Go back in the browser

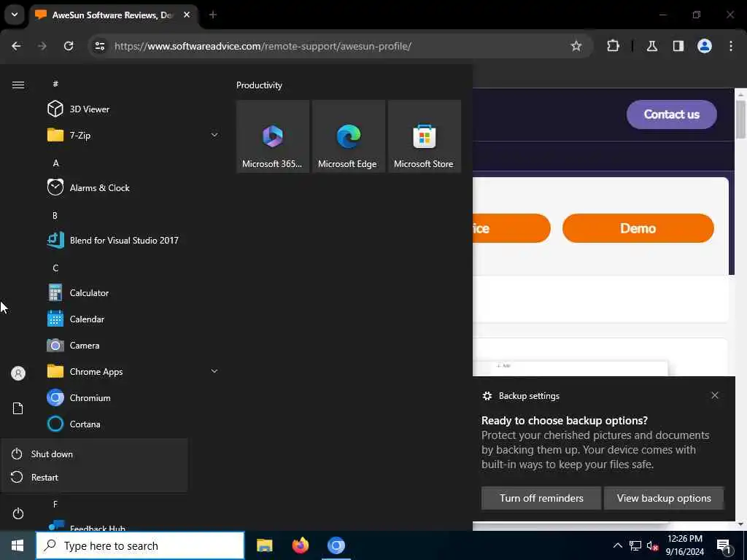pyautogui.click(x=16, y=46)
